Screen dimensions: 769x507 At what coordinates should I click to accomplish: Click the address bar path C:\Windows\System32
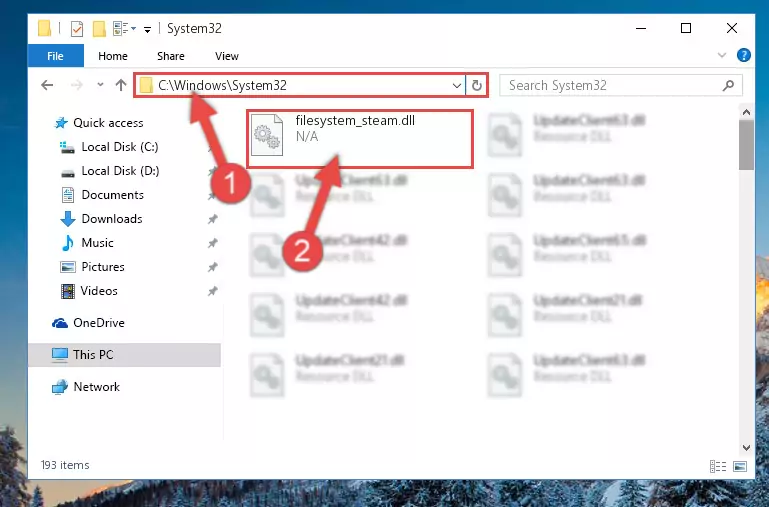coord(222,85)
